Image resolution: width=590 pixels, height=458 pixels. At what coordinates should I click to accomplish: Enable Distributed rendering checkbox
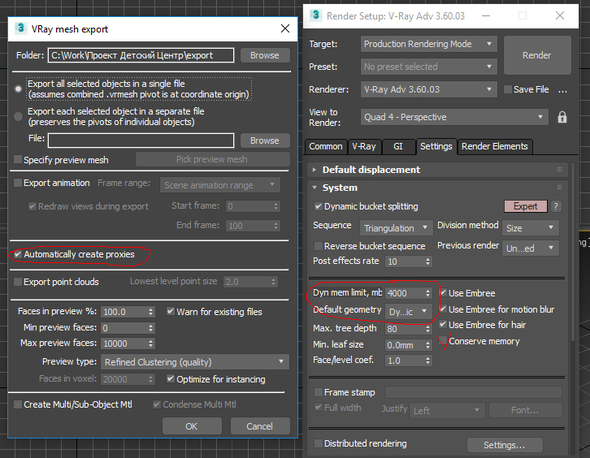click(x=318, y=444)
